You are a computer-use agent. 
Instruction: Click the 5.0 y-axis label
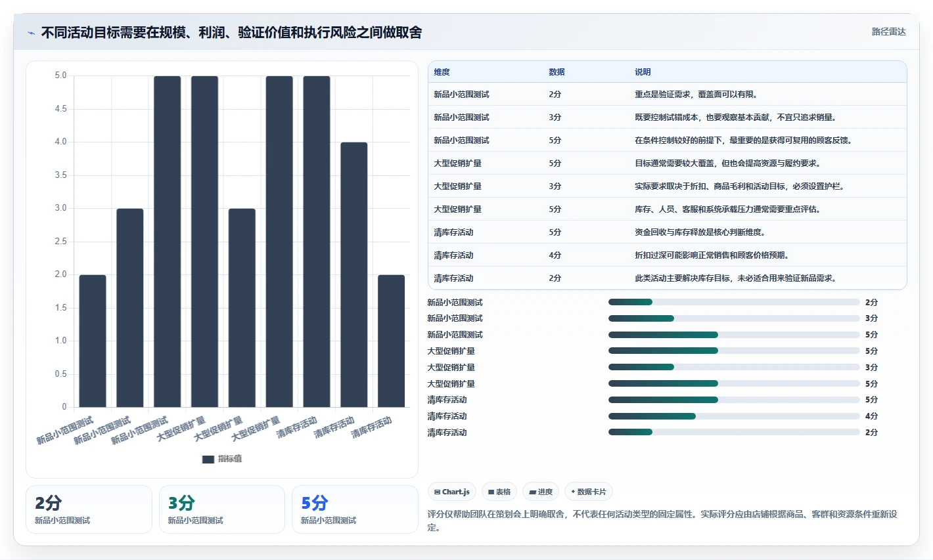[60, 75]
